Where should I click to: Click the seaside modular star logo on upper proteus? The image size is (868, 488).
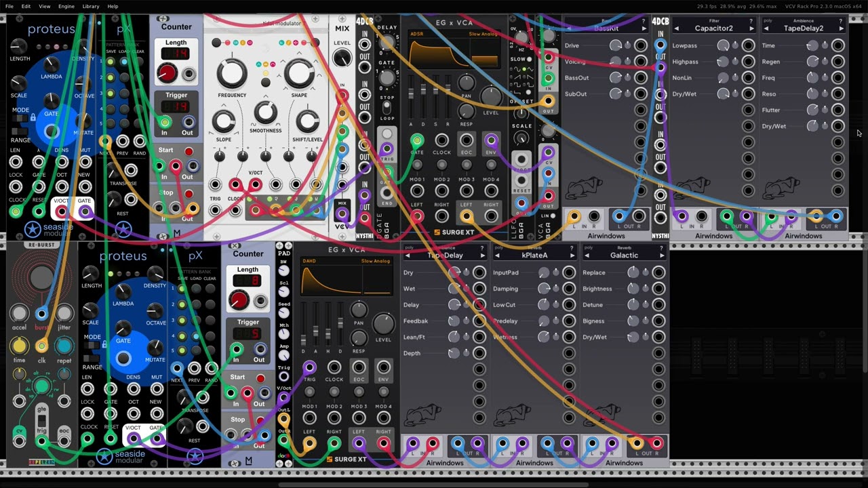click(33, 229)
